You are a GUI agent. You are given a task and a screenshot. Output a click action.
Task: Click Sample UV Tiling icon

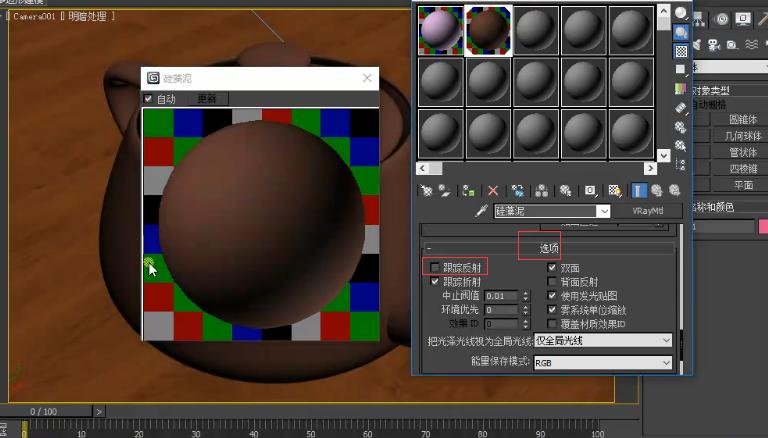click(x=681, y=70)
